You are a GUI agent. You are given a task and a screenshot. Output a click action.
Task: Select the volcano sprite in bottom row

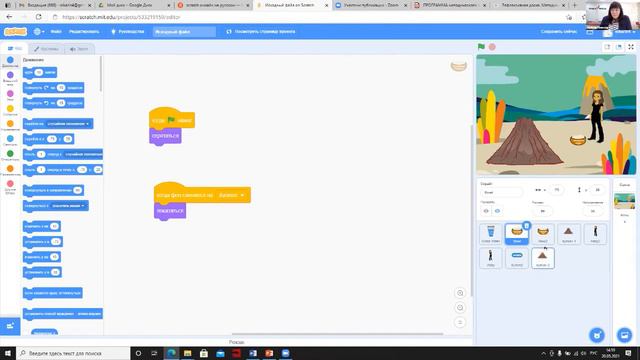[x=543, y=258]
